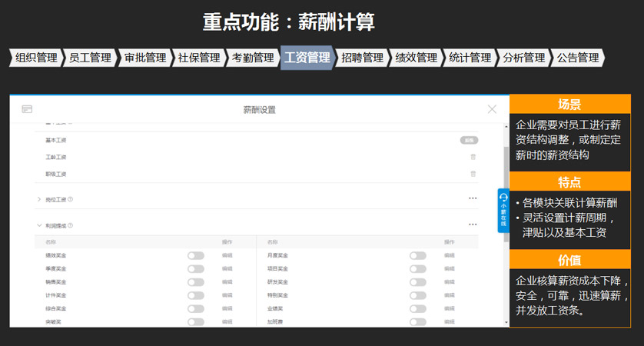Open more options for 岗位工资 section
644x346 pixels.
(x=473, y=199)
